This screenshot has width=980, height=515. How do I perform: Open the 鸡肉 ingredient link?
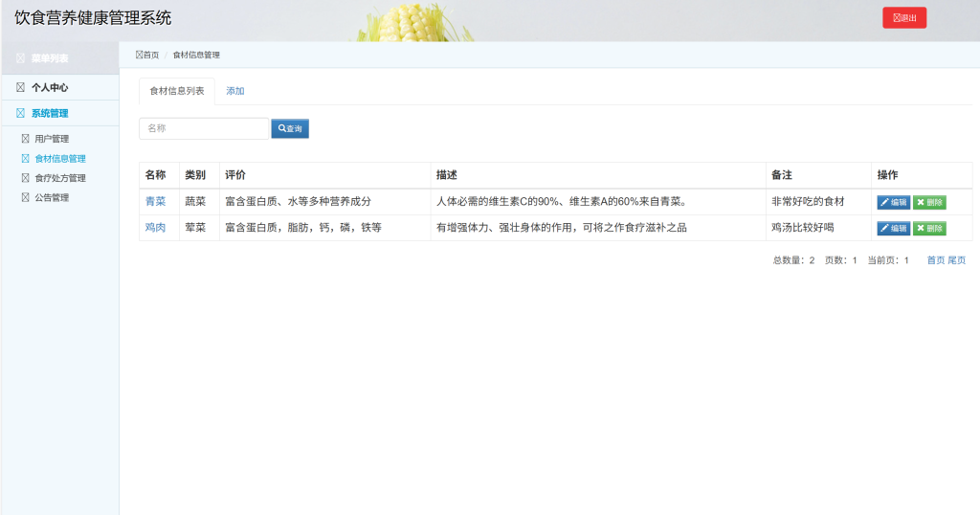156,228
